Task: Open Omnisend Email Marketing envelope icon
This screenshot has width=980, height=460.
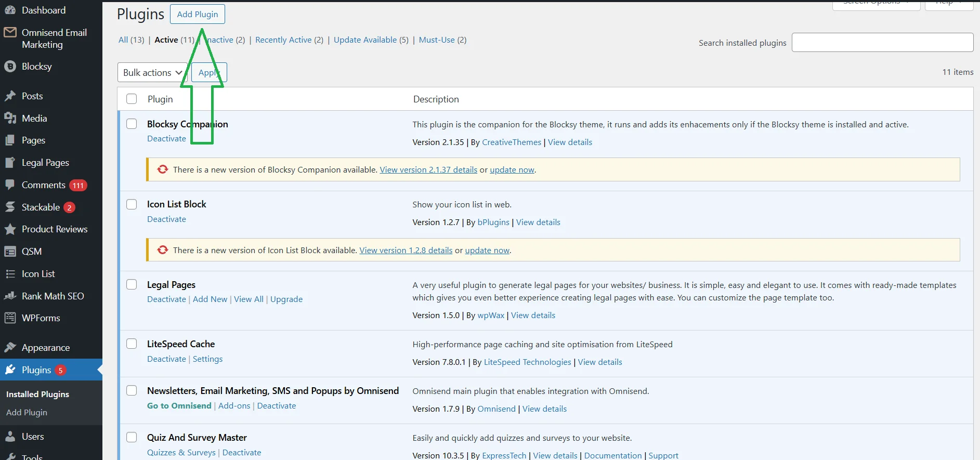Action: (x=10, y=33)
